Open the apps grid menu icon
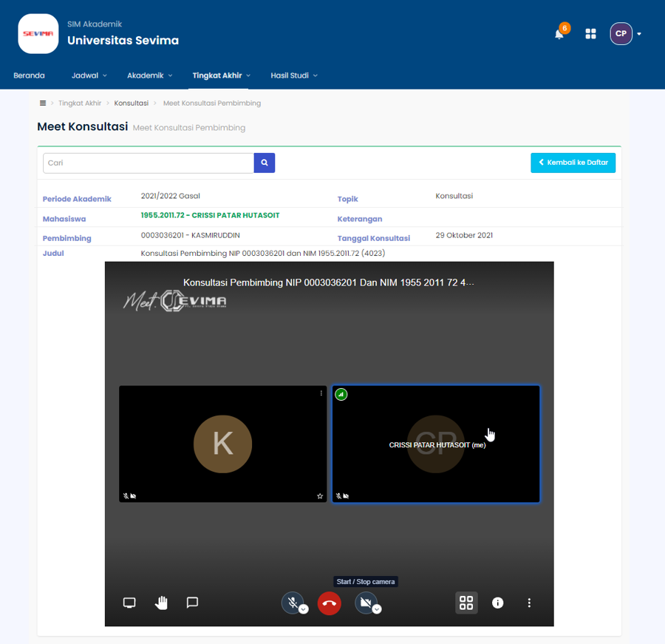Screen dimensions: 665x644 [x=590, y=34]
